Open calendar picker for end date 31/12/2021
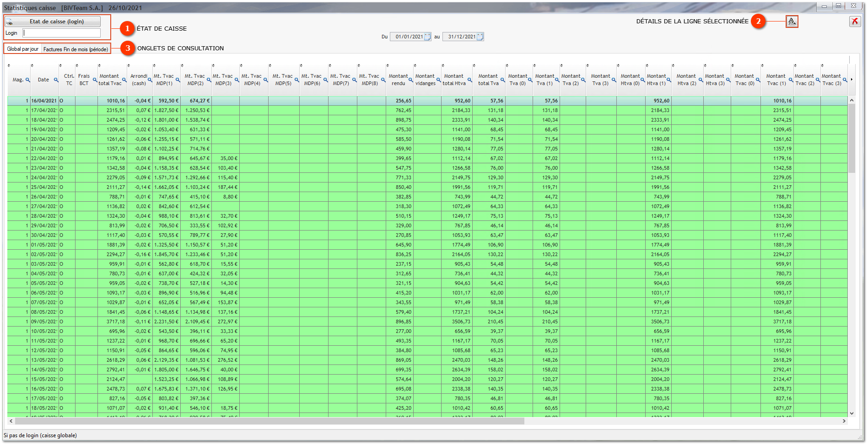This screenshot has height=445, width=868. pyautogui.click(x=480, y=37)
